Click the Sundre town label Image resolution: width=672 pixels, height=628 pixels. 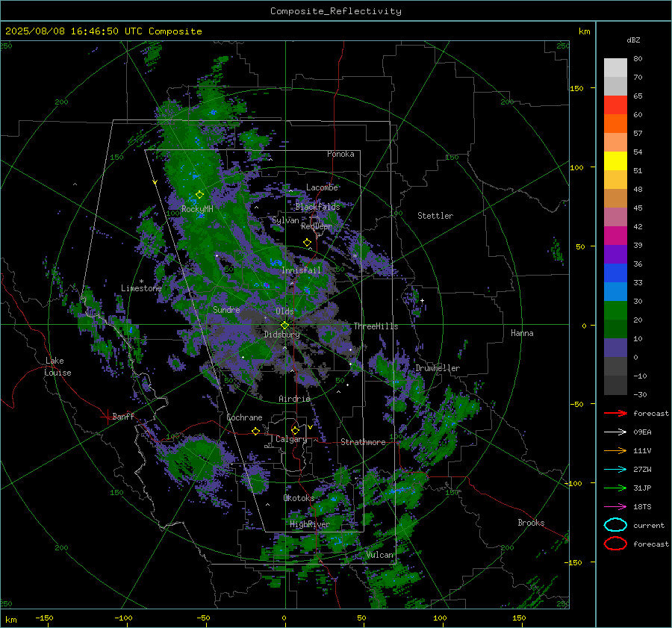tap(226, 309)
